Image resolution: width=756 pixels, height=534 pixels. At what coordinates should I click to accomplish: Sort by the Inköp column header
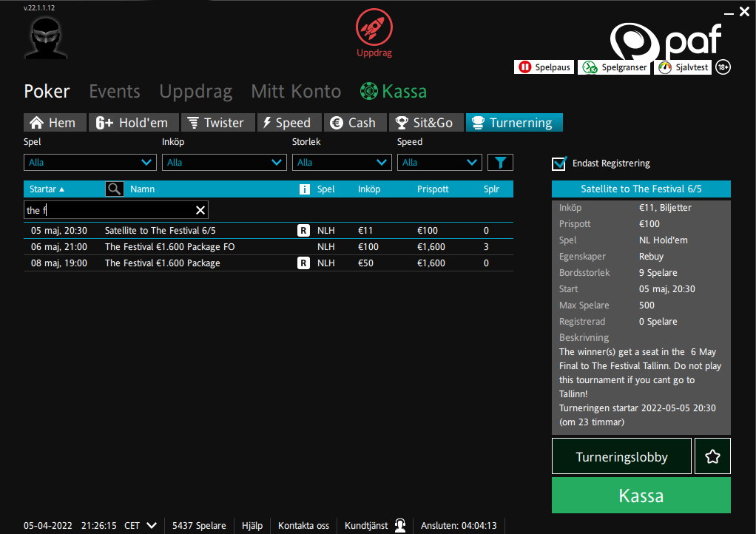click(369, 189)
